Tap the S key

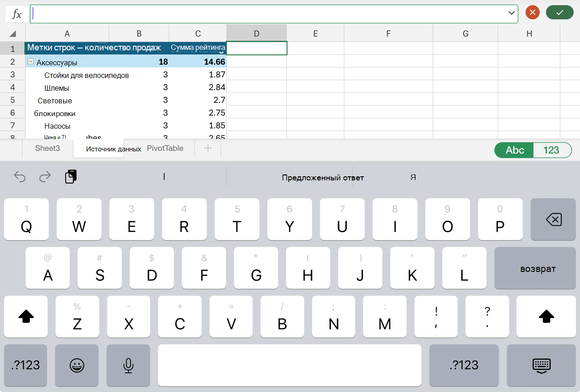[x=100, y=268]
